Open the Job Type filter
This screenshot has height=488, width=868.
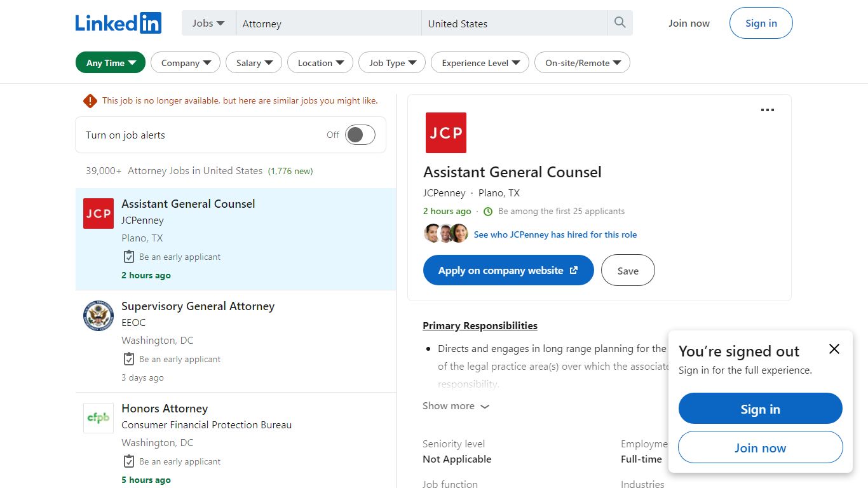coord(392,63)
